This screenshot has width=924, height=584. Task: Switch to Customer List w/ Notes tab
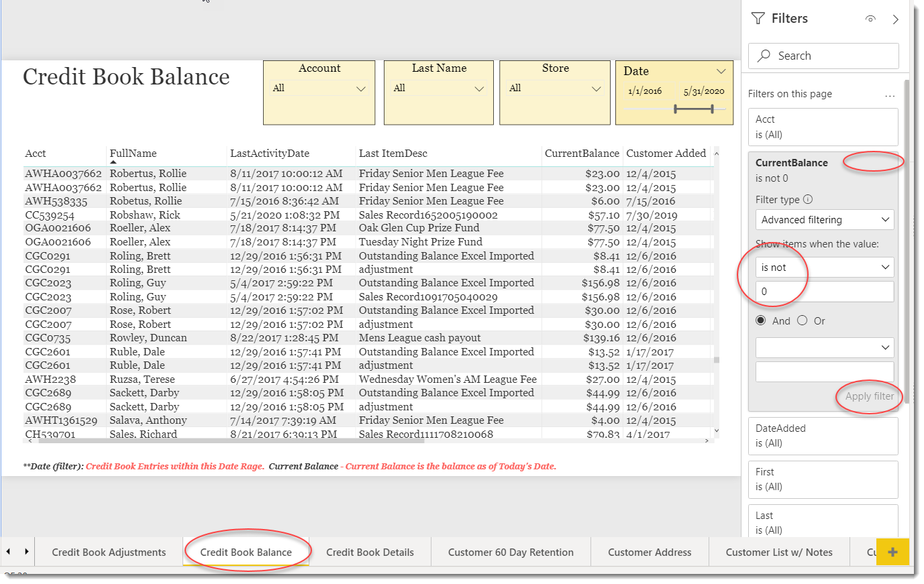(x=779, y=552)
